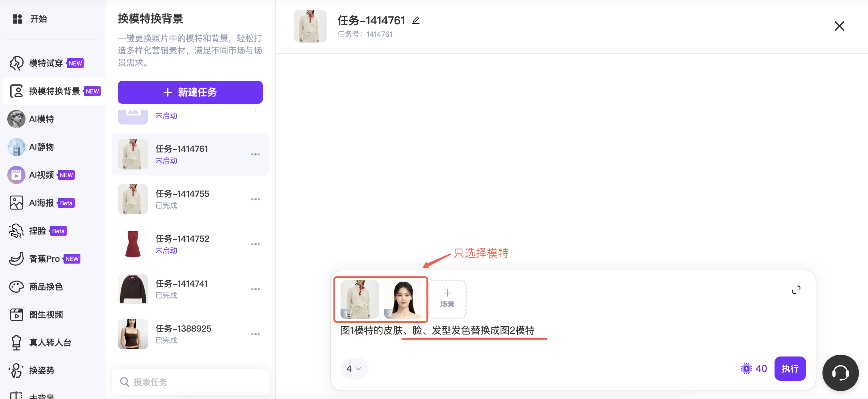Open the AI视频 sidebar item
The image size is (868, 399).
pos(42,175)
